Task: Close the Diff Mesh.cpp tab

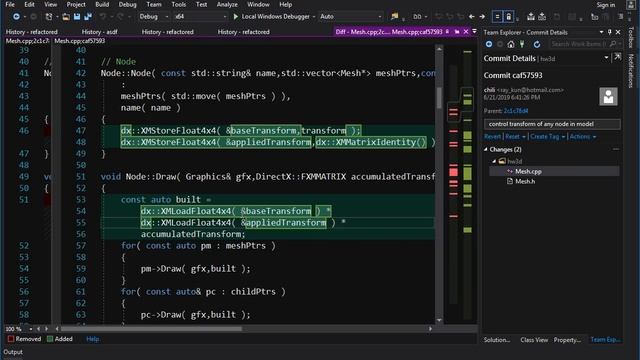Action: 466,32
